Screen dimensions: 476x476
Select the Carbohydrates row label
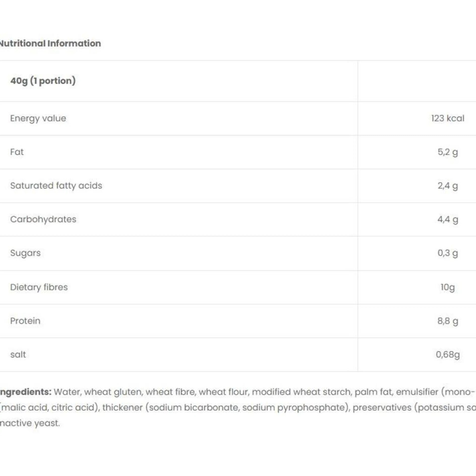43,219
